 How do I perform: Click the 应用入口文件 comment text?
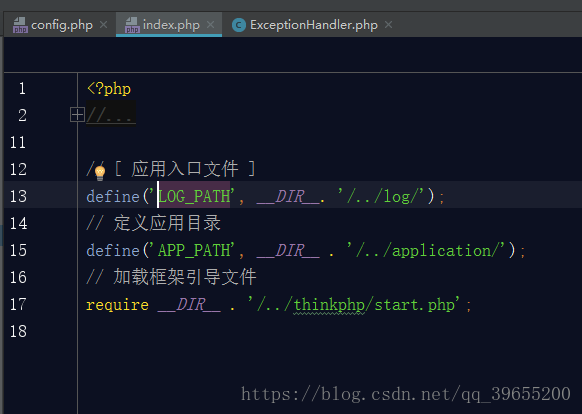click(184, 169)
